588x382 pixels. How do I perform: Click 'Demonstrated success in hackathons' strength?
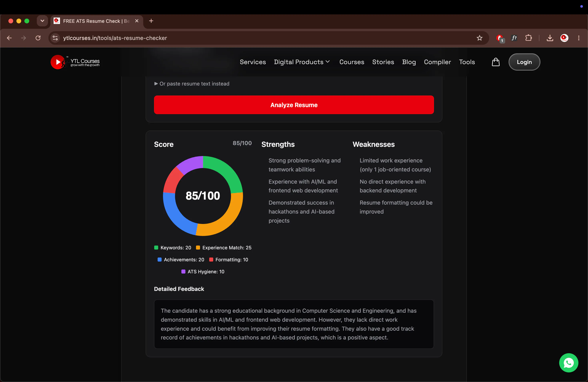pos(301,212)
